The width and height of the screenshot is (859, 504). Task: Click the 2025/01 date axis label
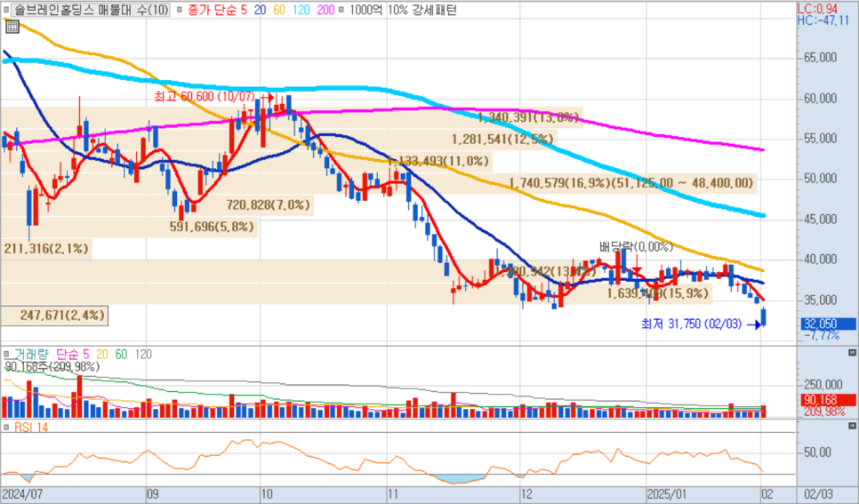pos(667,494)
